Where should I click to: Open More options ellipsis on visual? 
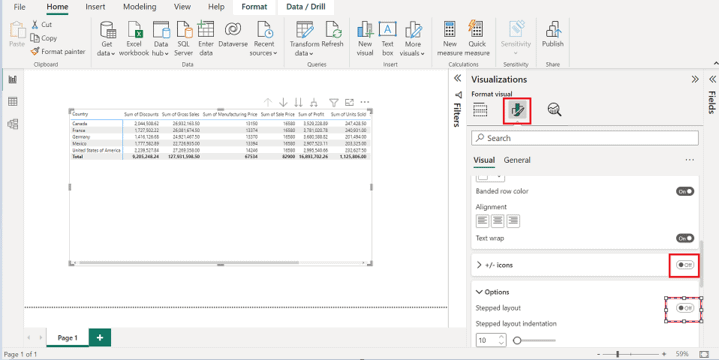tap(365, 102)
